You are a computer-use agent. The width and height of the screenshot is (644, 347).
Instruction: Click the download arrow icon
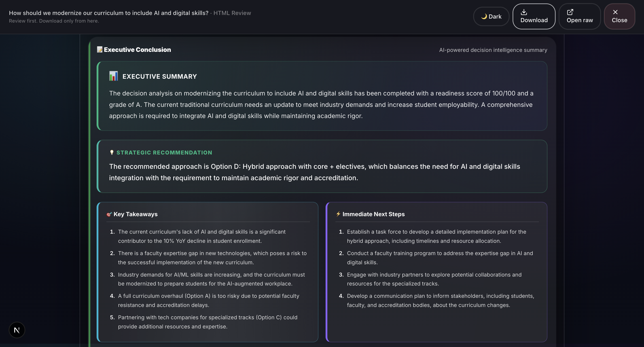click(x=524, y=12)
